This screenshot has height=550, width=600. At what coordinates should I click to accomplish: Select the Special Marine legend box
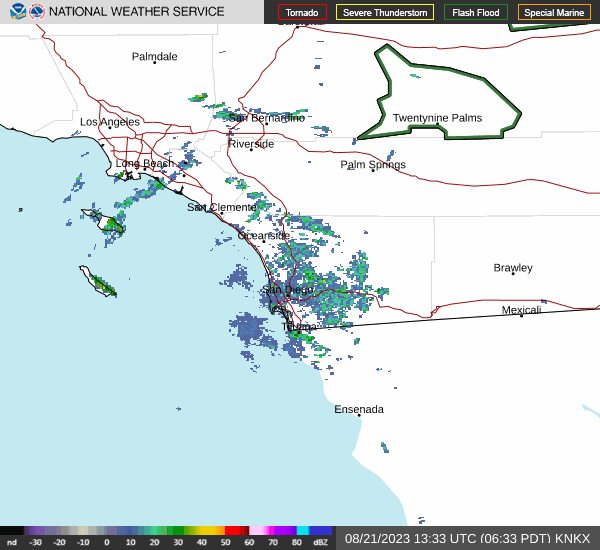pyautogui.click(x=554, y=13)
